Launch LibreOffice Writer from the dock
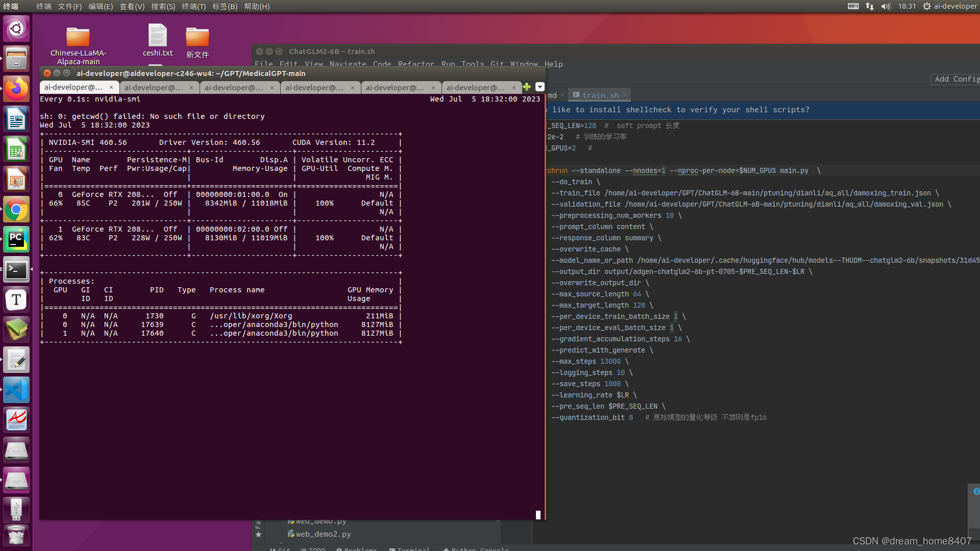 coord(16,119)
